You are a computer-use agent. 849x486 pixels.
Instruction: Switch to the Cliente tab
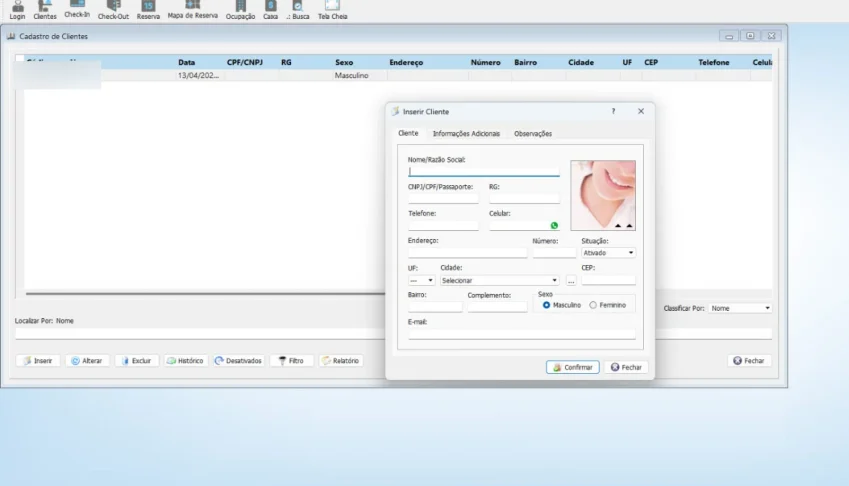pyautogui.click(x=408, y=133)
